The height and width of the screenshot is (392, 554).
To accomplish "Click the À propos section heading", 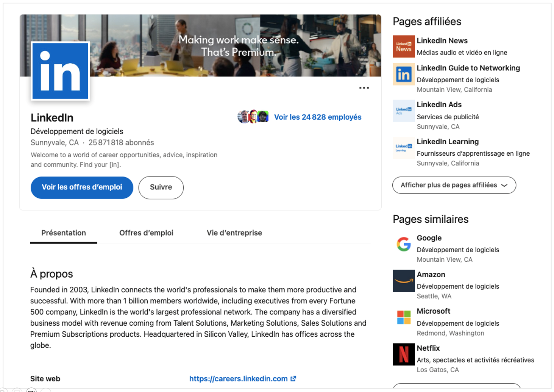I will pyautogui.click(x=51, y=274).
